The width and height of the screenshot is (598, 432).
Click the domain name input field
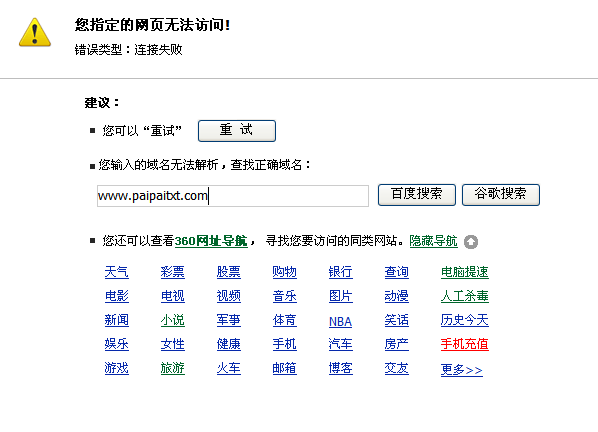(233, 196)
